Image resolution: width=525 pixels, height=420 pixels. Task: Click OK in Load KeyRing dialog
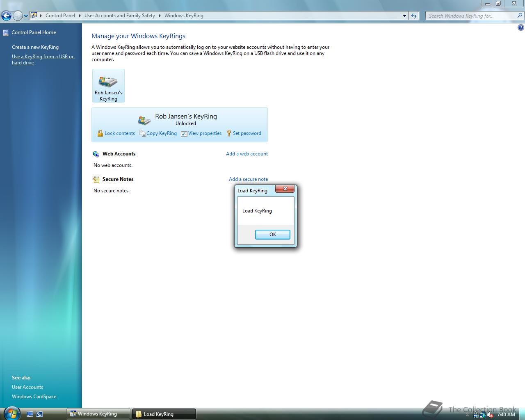[x=273, y=235]
